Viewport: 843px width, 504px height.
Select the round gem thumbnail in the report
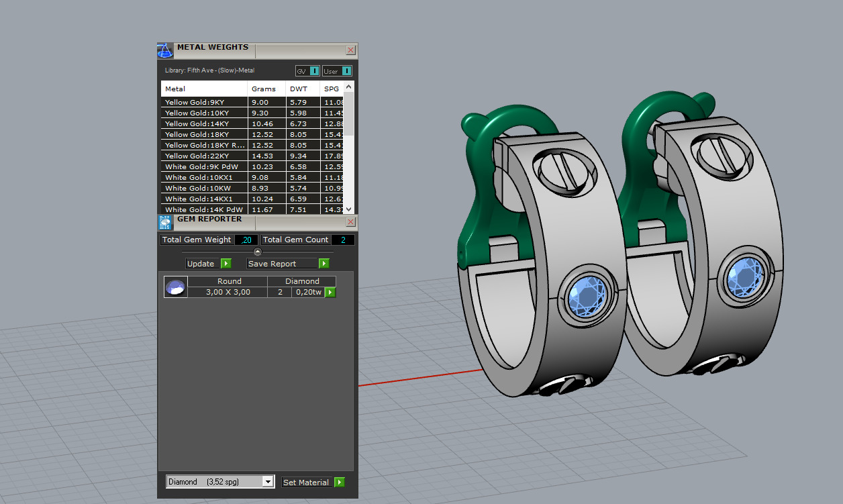point(175,287)
